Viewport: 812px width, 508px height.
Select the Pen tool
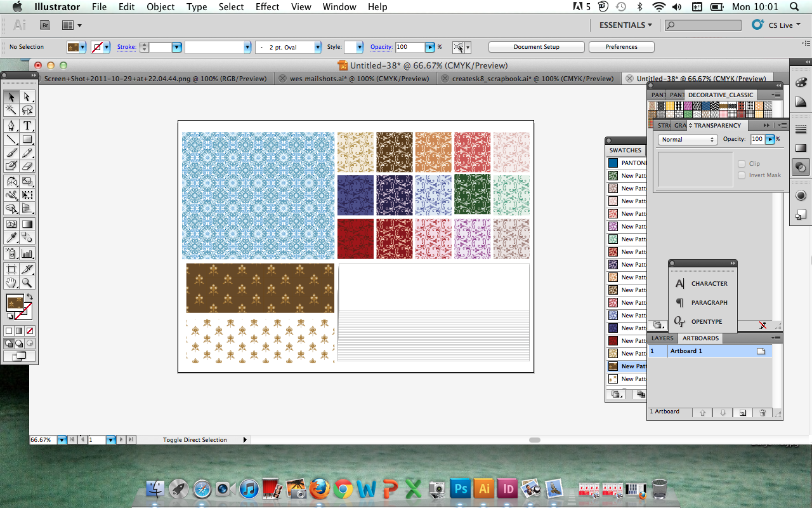coord(11,125)
